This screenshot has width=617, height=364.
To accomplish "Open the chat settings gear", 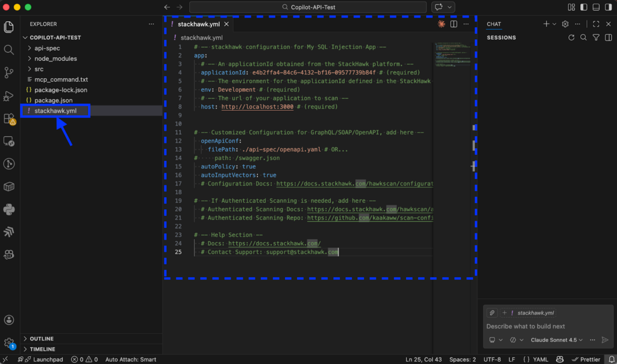I will pyautogui.click(x=565, y=24).
